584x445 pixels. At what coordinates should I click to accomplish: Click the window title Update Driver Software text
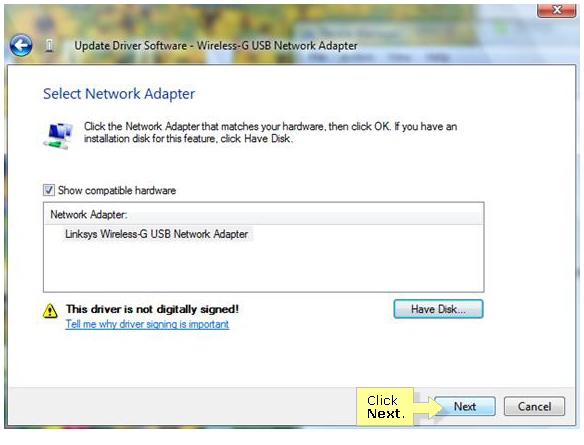(x=130, y=46)
